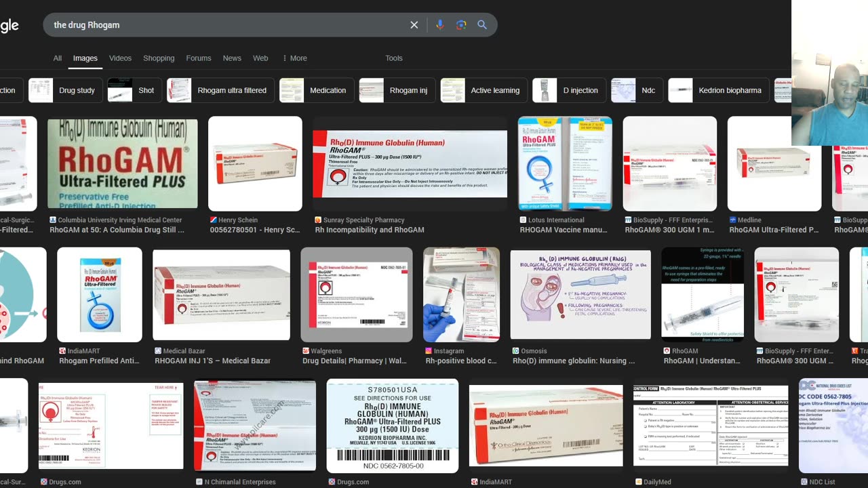Submit search with magnifier icon
868x488 pixels.
(482, 25)
